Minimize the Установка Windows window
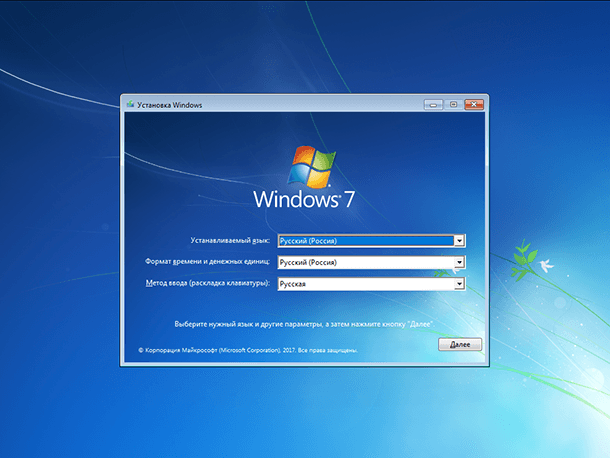 pyautogui.click(x=433, y=105)
